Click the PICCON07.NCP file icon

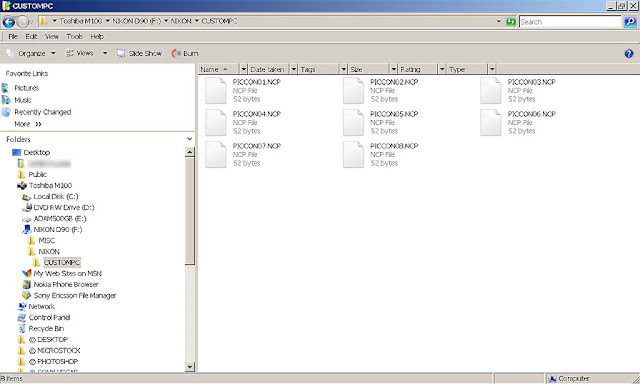point(216,154)
